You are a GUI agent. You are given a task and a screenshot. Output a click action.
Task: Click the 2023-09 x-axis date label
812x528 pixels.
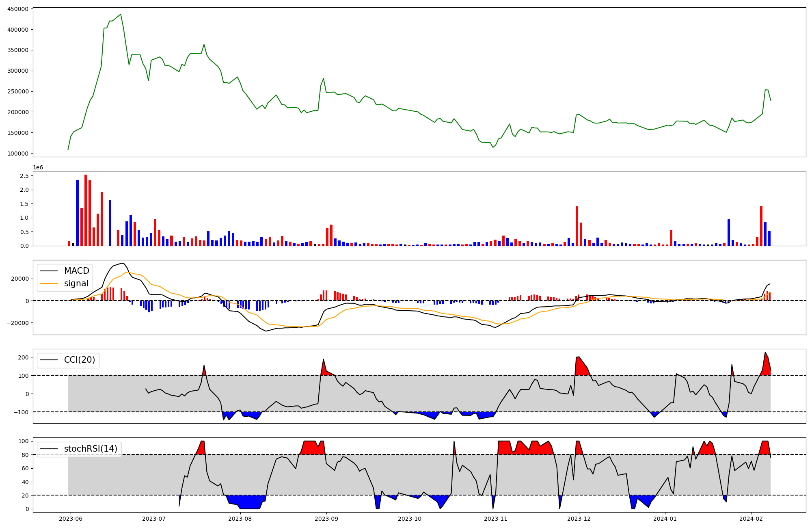tap(326, 519)
